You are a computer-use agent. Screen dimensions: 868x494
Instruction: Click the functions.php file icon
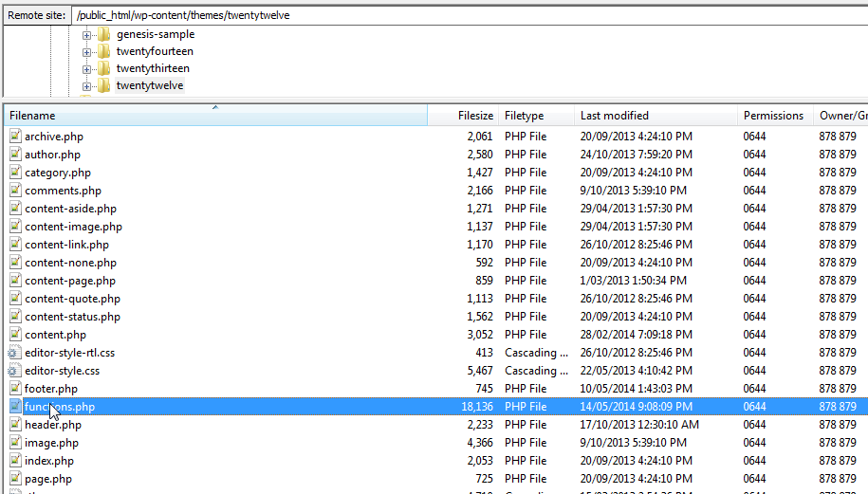(15, 407)
